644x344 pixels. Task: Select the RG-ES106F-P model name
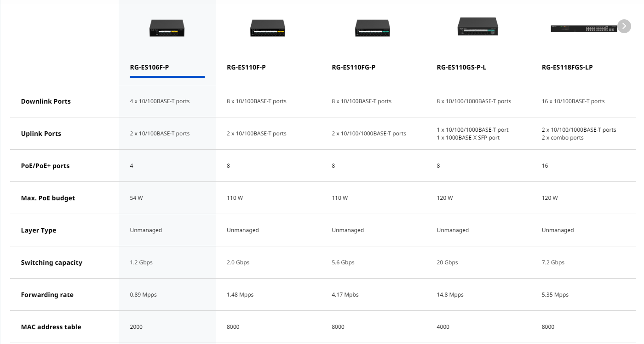149,67
